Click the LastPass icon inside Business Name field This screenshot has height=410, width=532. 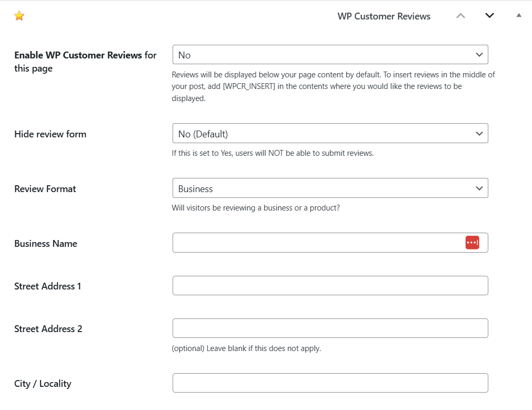(472, 242)
